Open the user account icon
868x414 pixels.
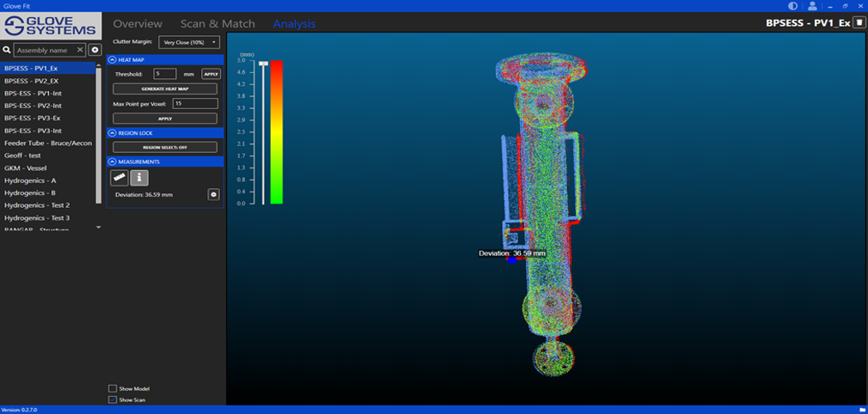812,6
